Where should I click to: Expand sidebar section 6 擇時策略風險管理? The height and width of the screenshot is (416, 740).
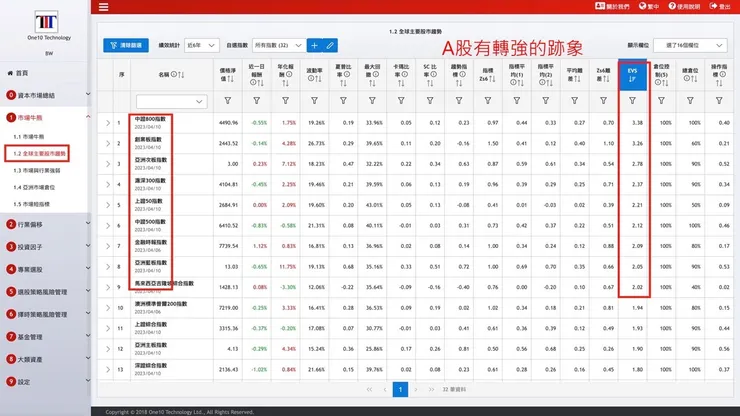[46, 314]
